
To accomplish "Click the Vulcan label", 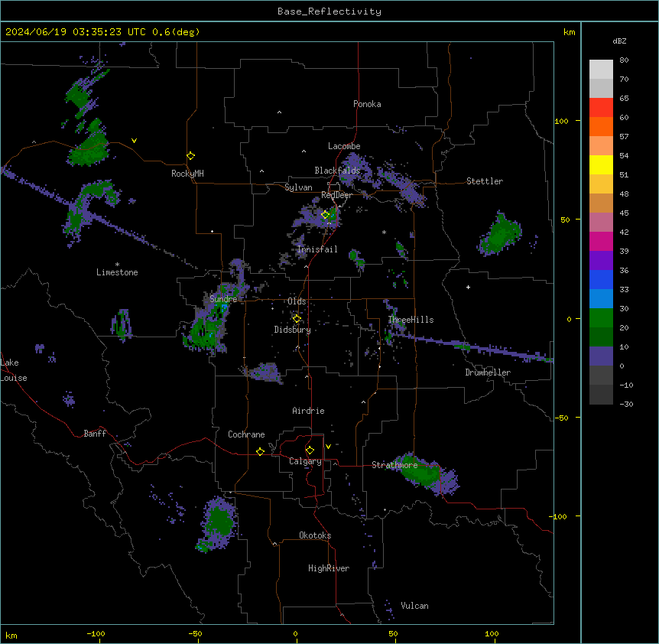I will tap(414, 606).
